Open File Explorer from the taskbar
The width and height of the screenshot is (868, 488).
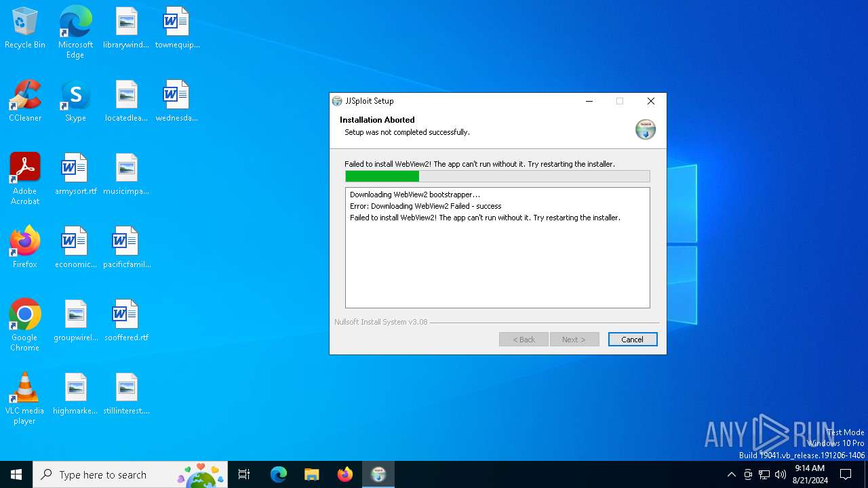(x=311, y=474)
